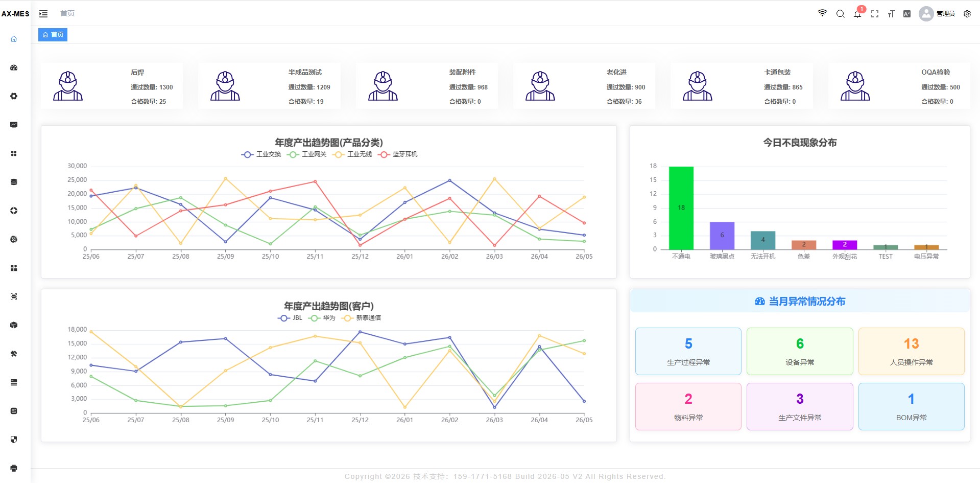
Task: Click the teal 无法开机 bar
Action: tap(763, 240)
